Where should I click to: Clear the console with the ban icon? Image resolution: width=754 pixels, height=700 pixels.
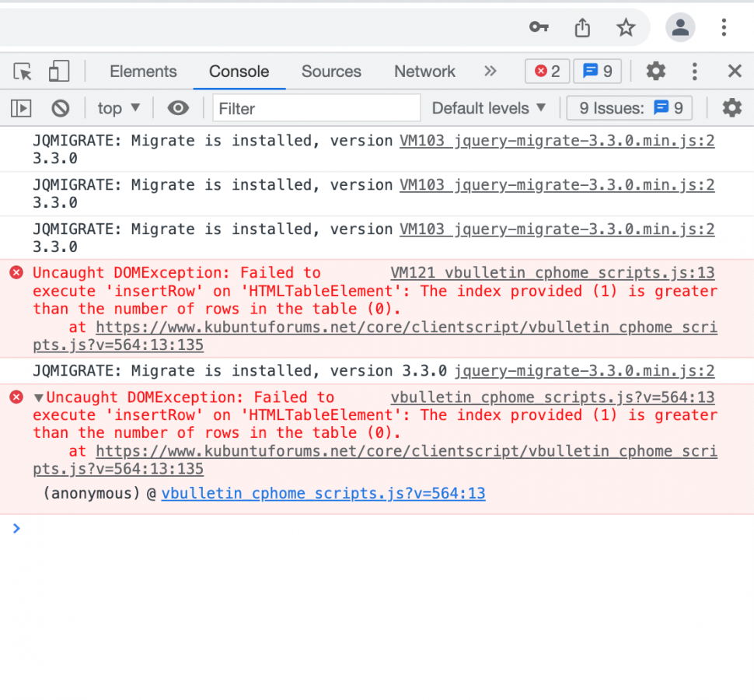point(61,108)
